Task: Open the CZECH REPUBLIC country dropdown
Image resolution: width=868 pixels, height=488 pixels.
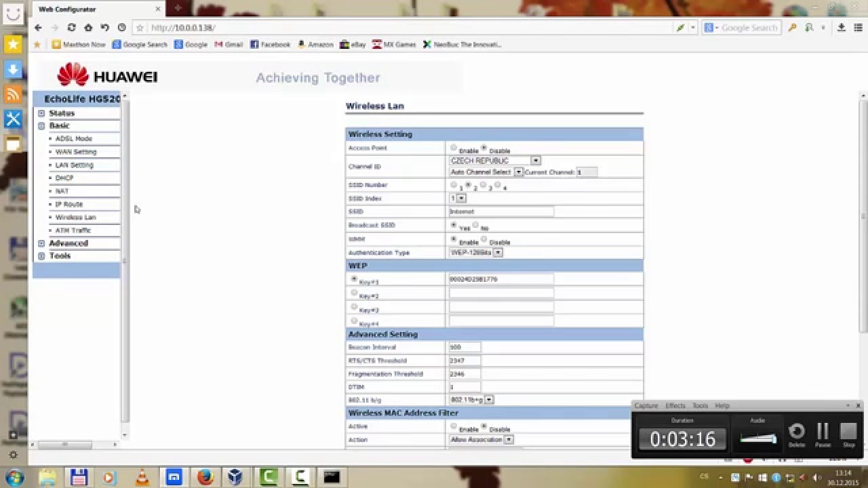Action: 495,161
